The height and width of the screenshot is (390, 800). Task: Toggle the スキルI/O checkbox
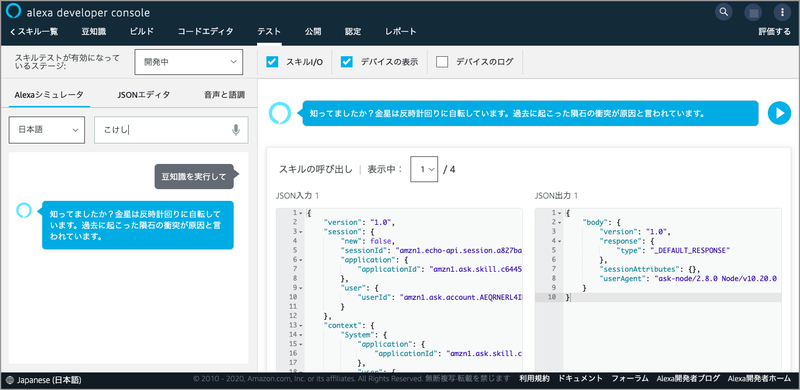point(272,62)
